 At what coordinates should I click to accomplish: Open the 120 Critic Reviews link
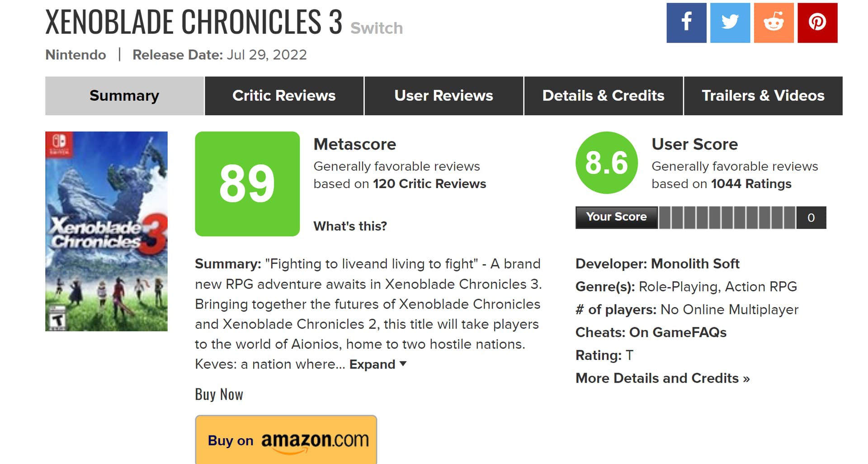(x=429, y=184)
